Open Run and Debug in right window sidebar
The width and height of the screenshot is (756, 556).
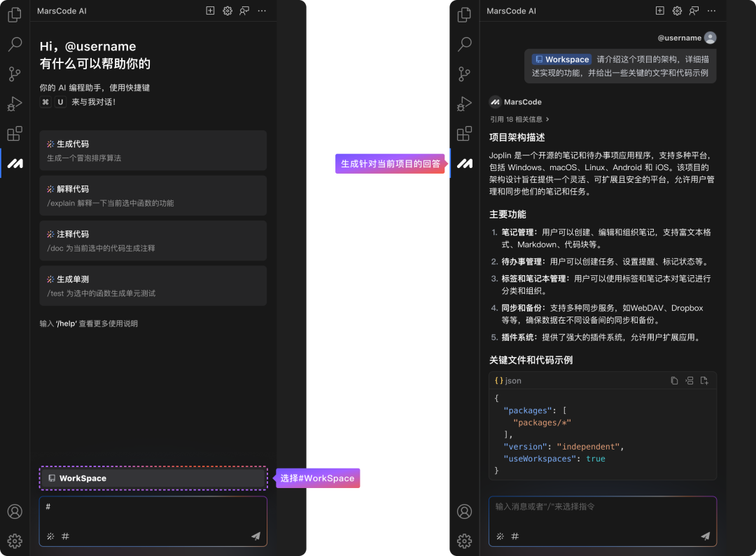(464, 104)
